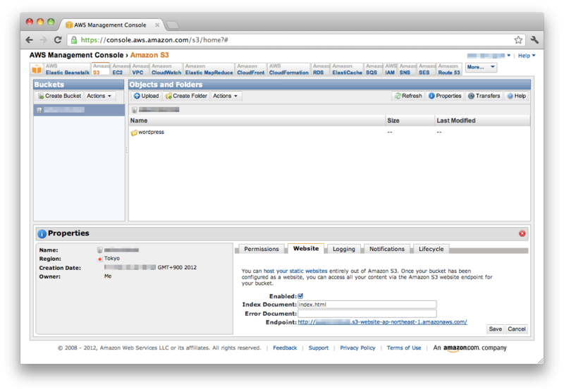The width and height of the screenshot is (564, 392).
Task: Uncheck the website Enabled checkbox
Action: pos(300,296)
